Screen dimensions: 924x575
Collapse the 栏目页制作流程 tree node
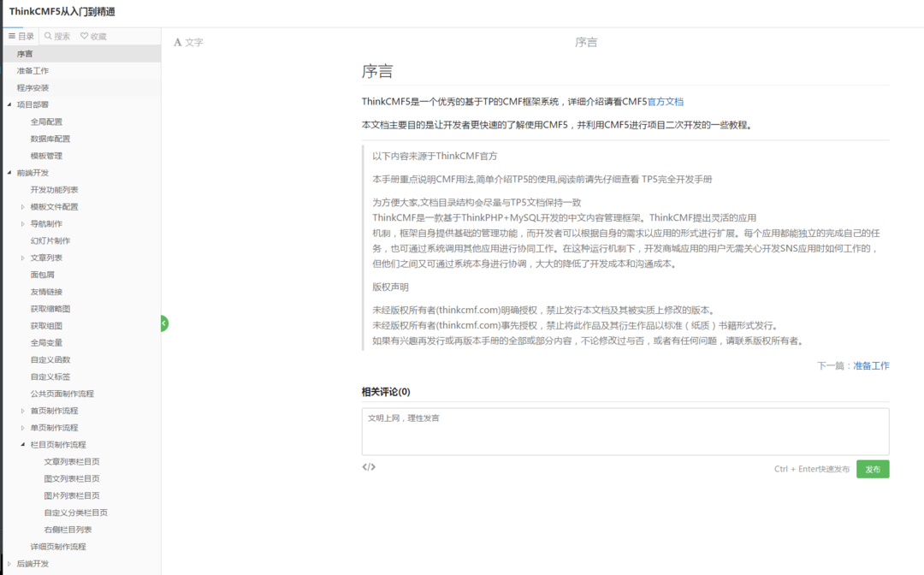tap(23, 445)
